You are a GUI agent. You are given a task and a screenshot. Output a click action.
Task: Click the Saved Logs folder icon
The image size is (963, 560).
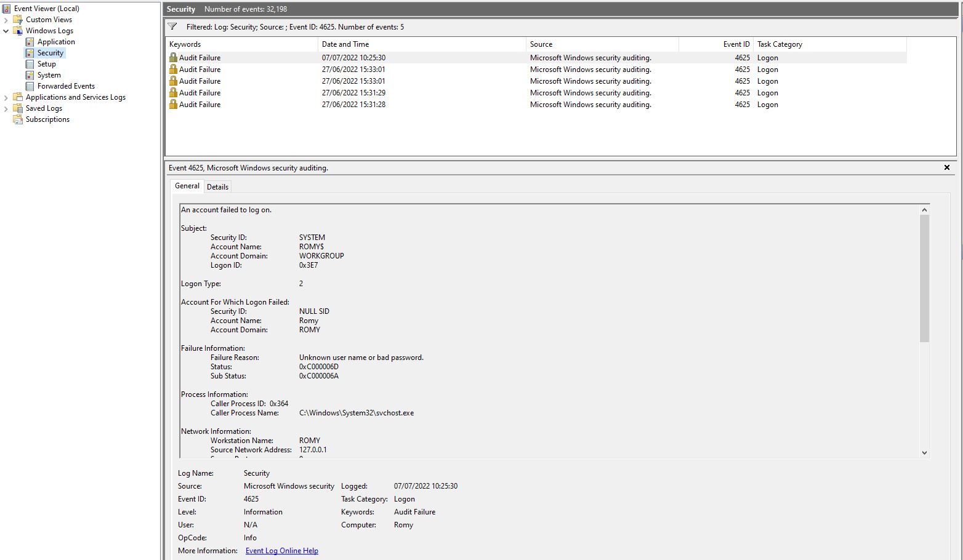pyautogui.click(x=18, y=108)
